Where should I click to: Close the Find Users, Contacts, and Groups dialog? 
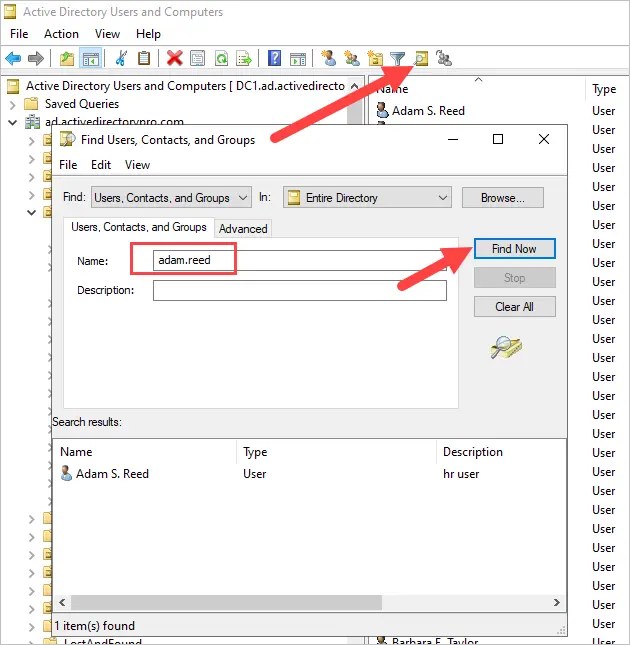[544, 139]
